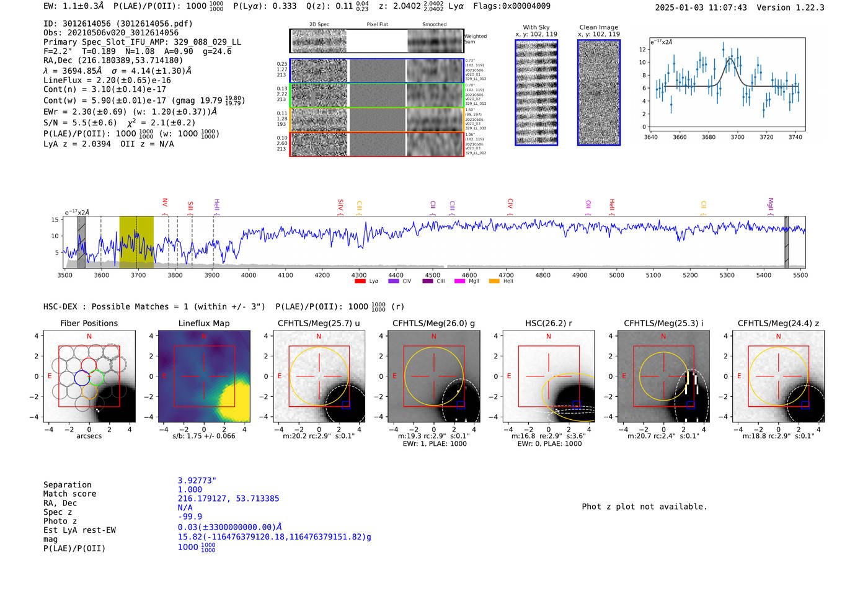Click the Clean Image panel
This screenshot has width=868, height=591.
(599, 92)
